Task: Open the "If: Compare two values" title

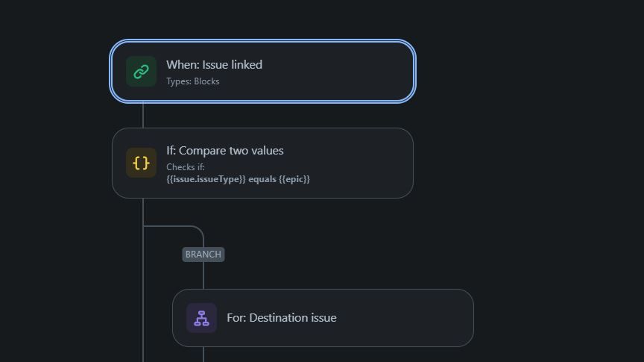Action: click(224, 151)
